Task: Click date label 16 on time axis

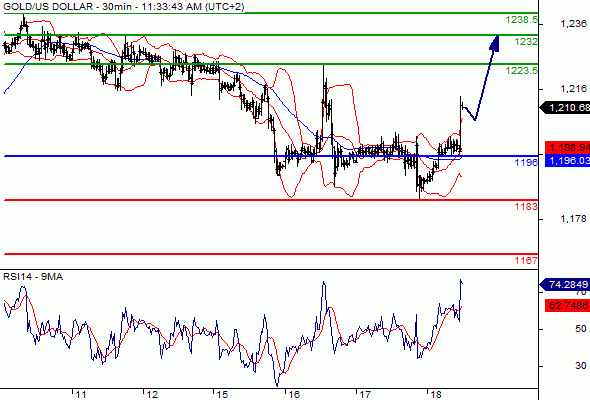Action: coord(294,395)
